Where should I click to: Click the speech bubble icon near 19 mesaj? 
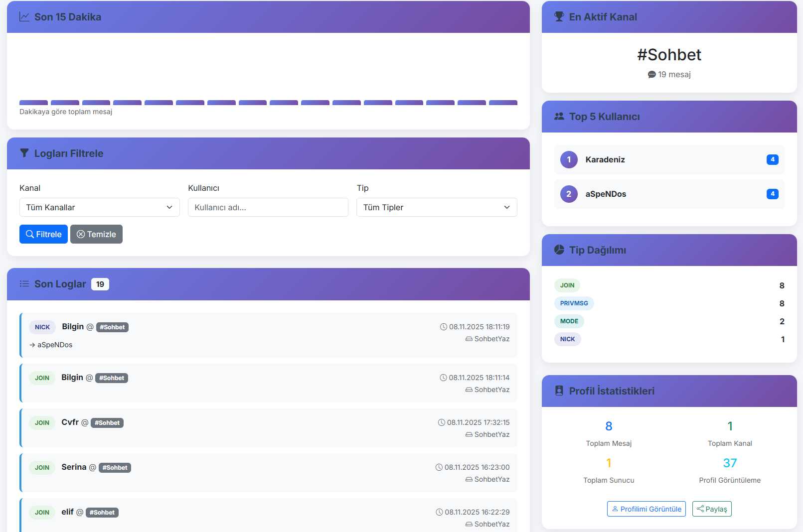pos(651,75)
